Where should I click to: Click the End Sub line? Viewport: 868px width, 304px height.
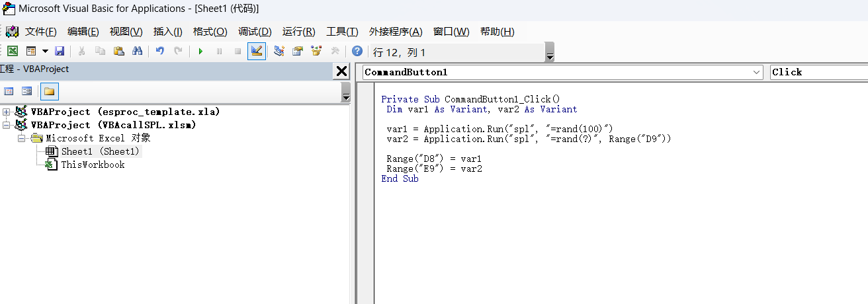[400, 178]
